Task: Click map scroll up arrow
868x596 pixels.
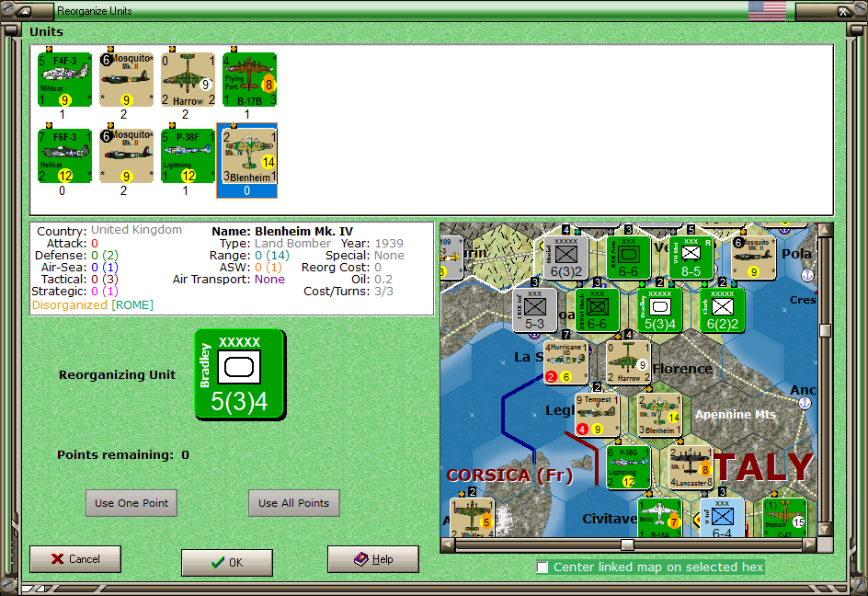Action: 825,229
